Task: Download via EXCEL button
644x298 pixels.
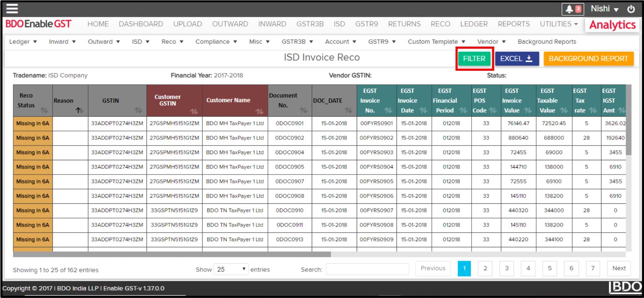Action: point(517,59)
